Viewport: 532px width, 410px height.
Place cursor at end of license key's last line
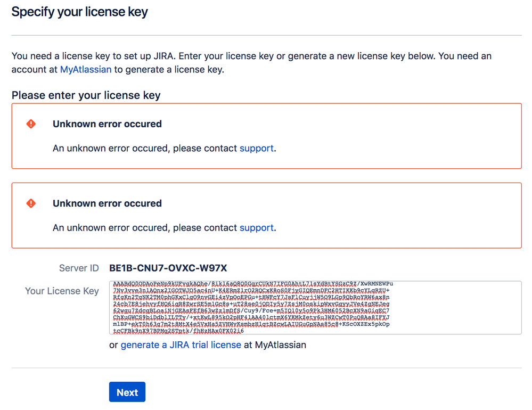point(244,331)
